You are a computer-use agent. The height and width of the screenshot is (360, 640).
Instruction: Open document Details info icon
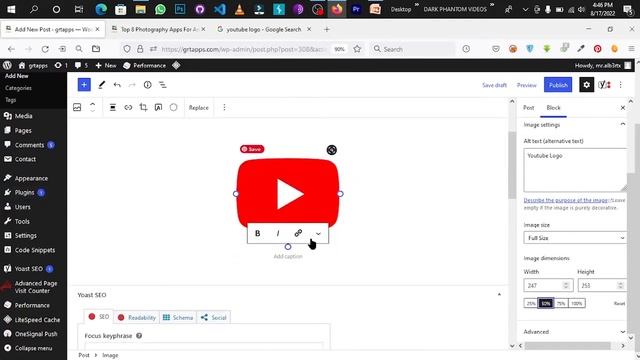(147, 85)
